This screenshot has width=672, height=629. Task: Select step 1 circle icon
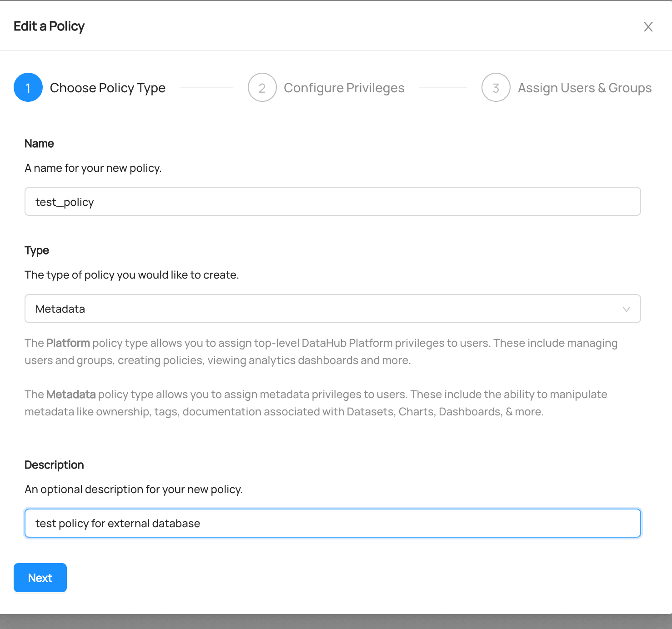click(28, 87)
